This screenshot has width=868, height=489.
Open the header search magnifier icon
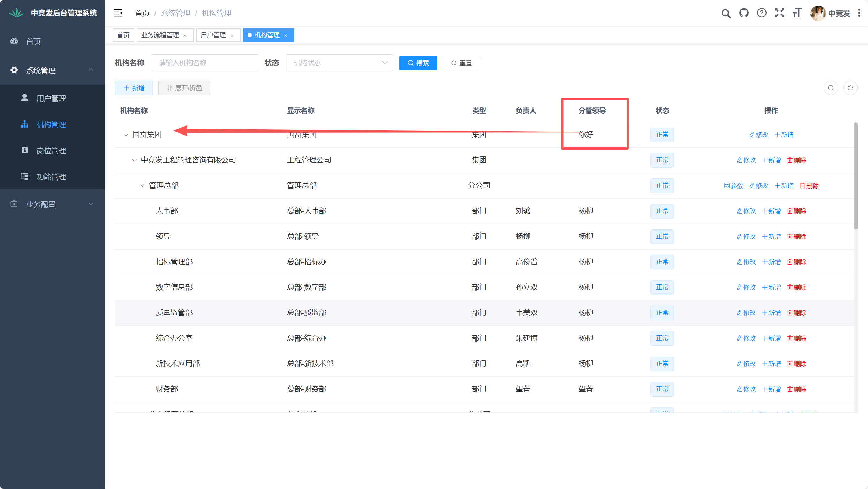coord(726,14)
